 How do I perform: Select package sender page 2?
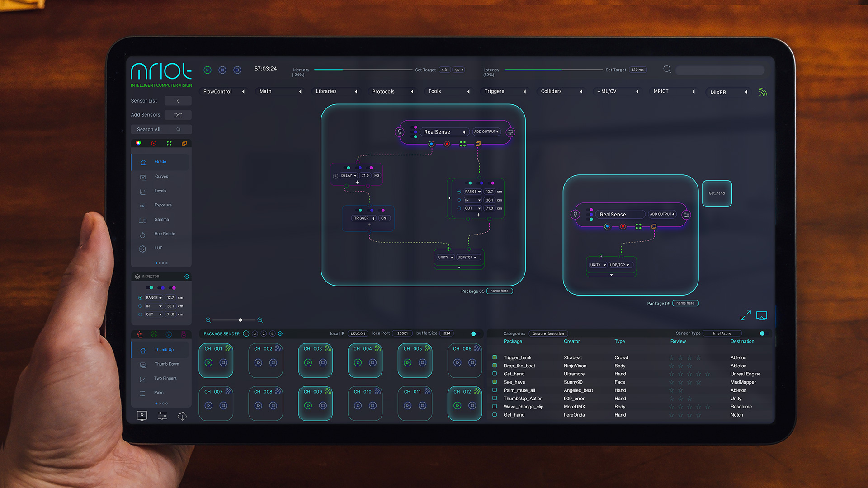(x=255, y=334)
